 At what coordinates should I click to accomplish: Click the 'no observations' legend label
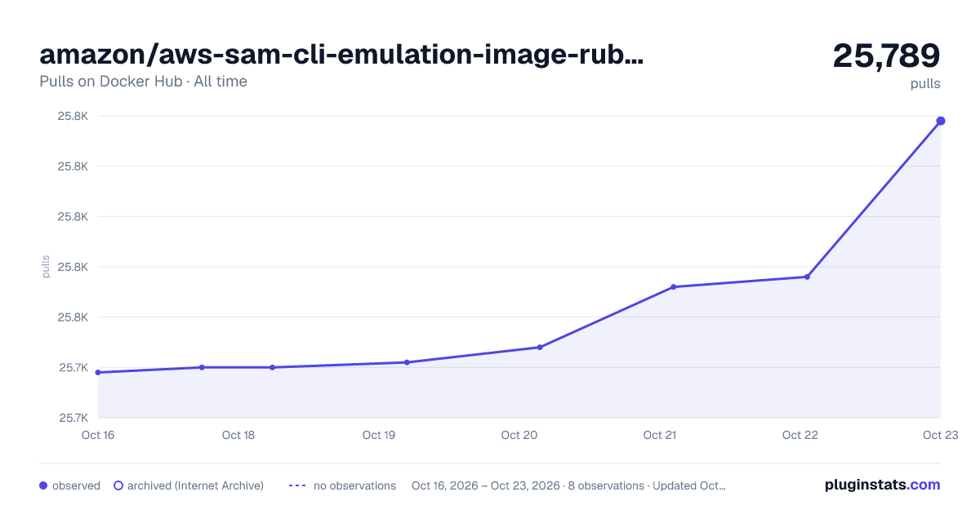coord(354,485)
